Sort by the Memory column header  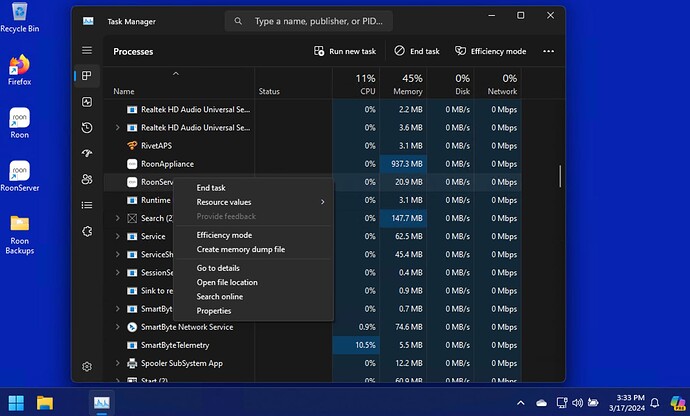[403, 84]
